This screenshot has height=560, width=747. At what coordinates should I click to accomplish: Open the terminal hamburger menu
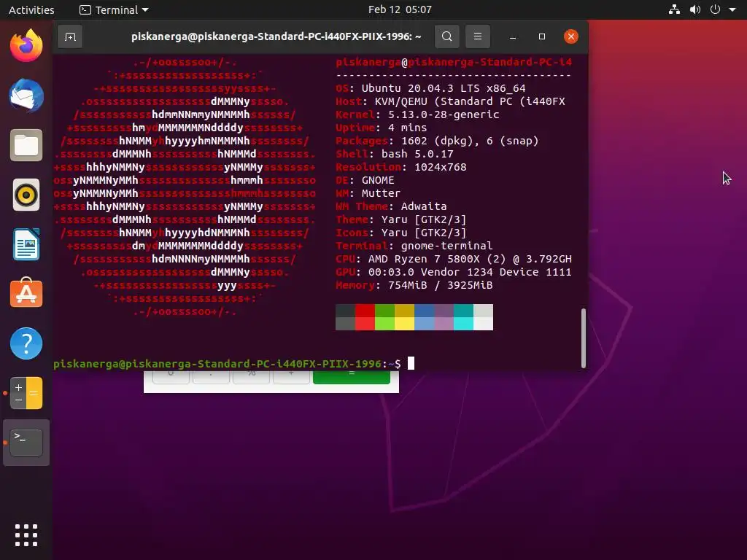(x=477, y=36)
